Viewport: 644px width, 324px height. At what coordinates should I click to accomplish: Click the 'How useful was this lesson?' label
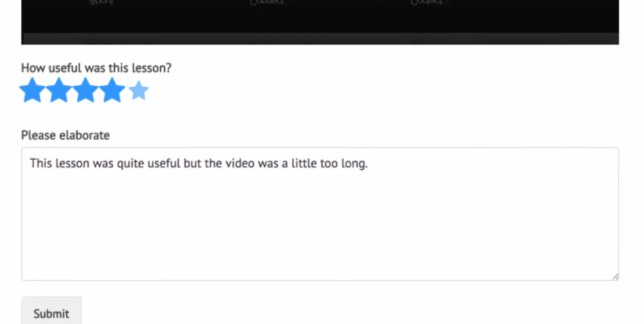96,68
